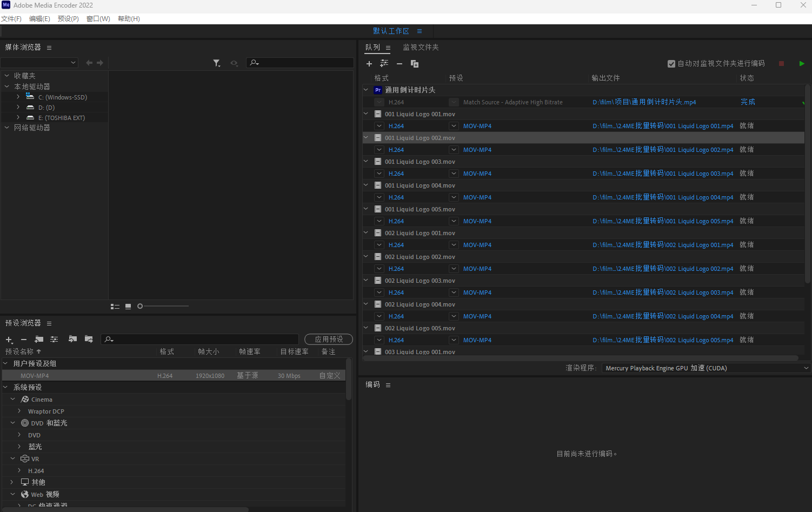Open preset dropdown for 001 Liquid Logo 002
The width and height of the screenshot is (812, 512).
pyautogui.click(x=454, y=150)
